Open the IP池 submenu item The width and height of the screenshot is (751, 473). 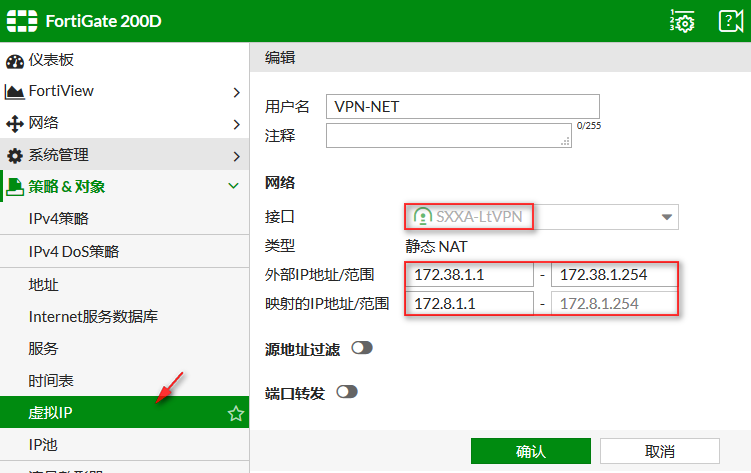[x=125, y=445]
